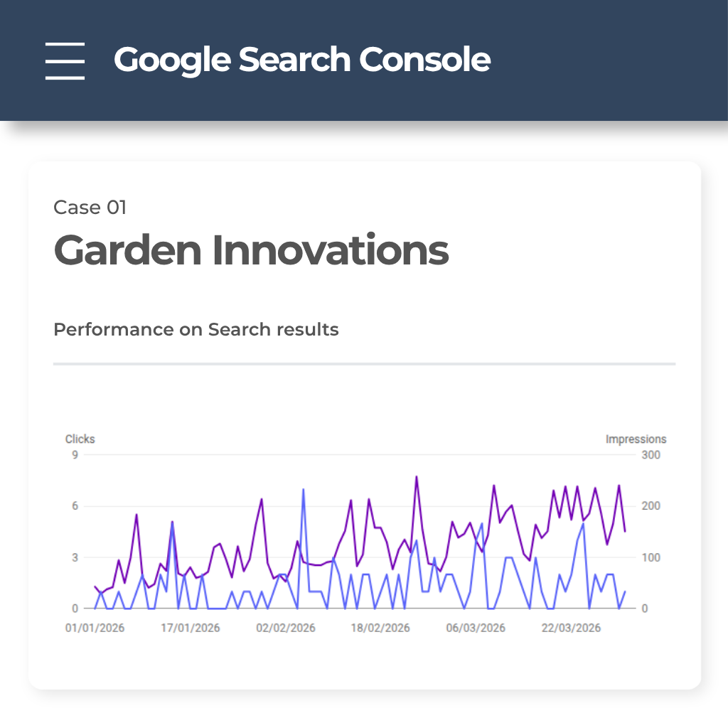This screenshot has width=728, height=728.
Task: Click the Google Search Console logo text
Action: click(x=301, y=60)
